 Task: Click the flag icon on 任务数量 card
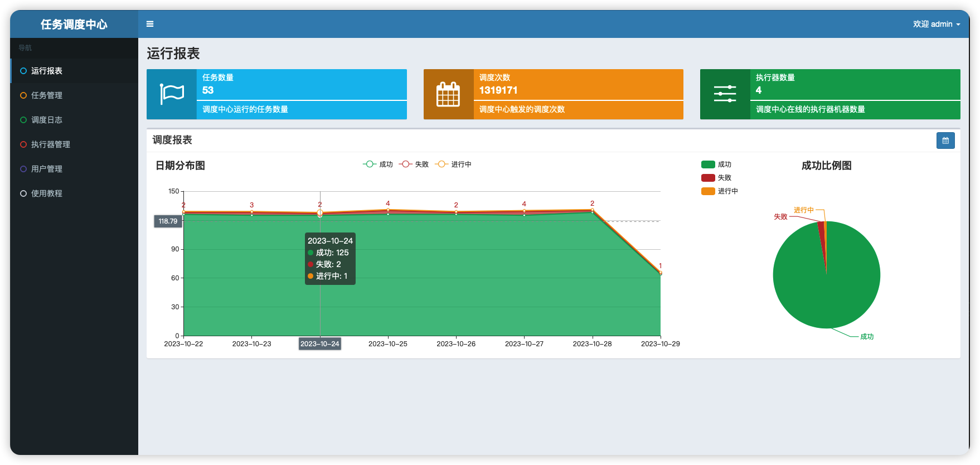click(172, 94)
